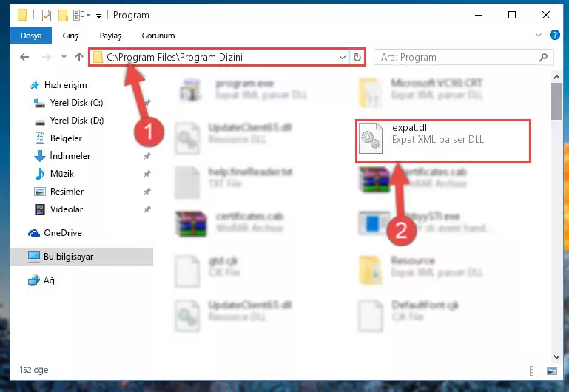Click the pin icon beside Resimler
The height and width of the screenshot is (392, 569).
[x=147, y=192]
